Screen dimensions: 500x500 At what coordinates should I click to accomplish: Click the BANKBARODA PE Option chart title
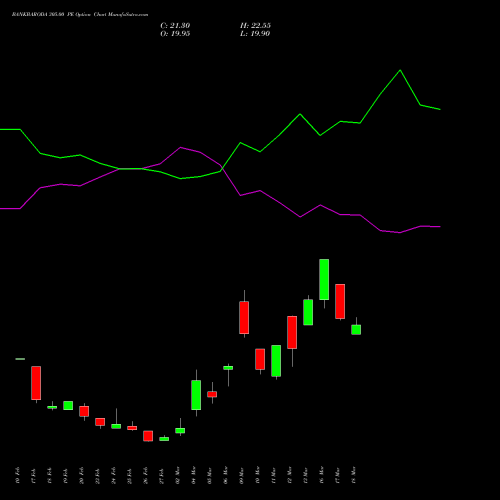click(80, 15)
